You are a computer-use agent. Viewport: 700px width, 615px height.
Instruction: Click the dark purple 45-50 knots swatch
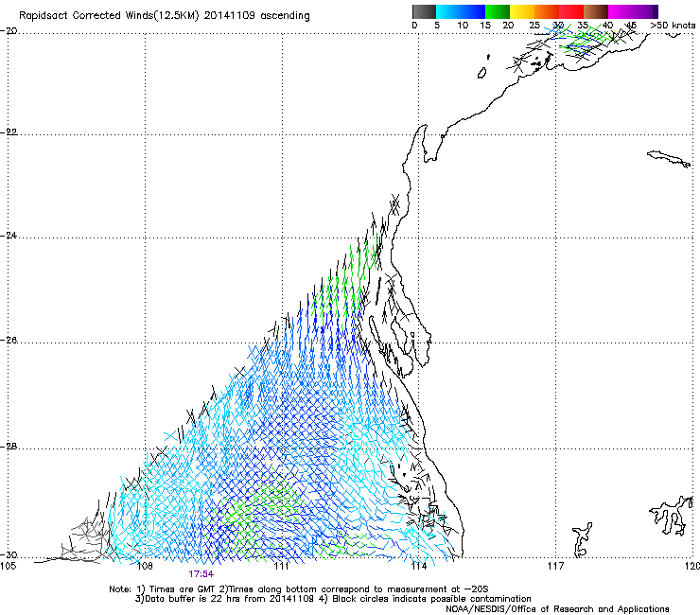(x=645, y=11)
